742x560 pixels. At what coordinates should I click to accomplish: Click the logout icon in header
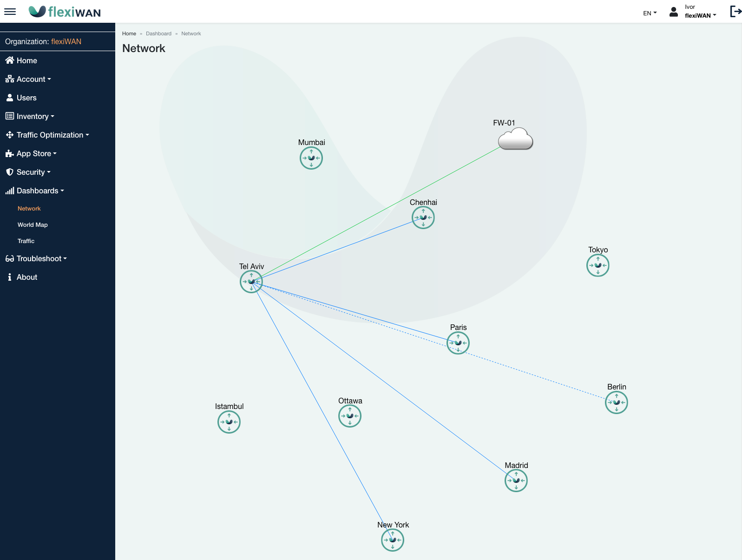(x=735, y=12)
